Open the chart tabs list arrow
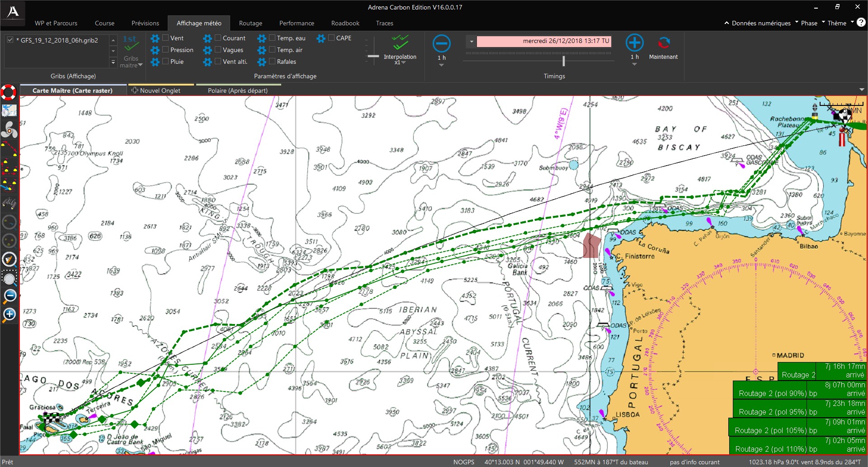 (862, 90)
